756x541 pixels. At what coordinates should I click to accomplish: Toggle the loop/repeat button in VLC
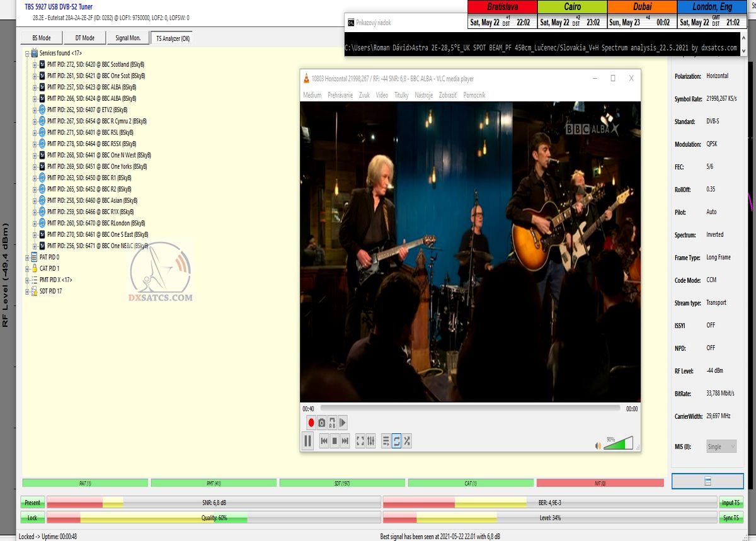(397, 441)
